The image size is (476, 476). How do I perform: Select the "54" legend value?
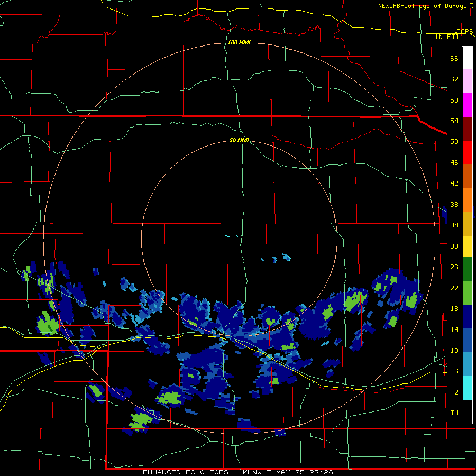click(454, 121)
